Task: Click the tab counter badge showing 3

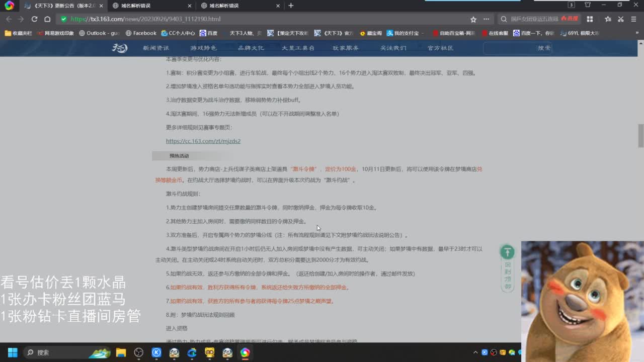Action: point(571,5)
